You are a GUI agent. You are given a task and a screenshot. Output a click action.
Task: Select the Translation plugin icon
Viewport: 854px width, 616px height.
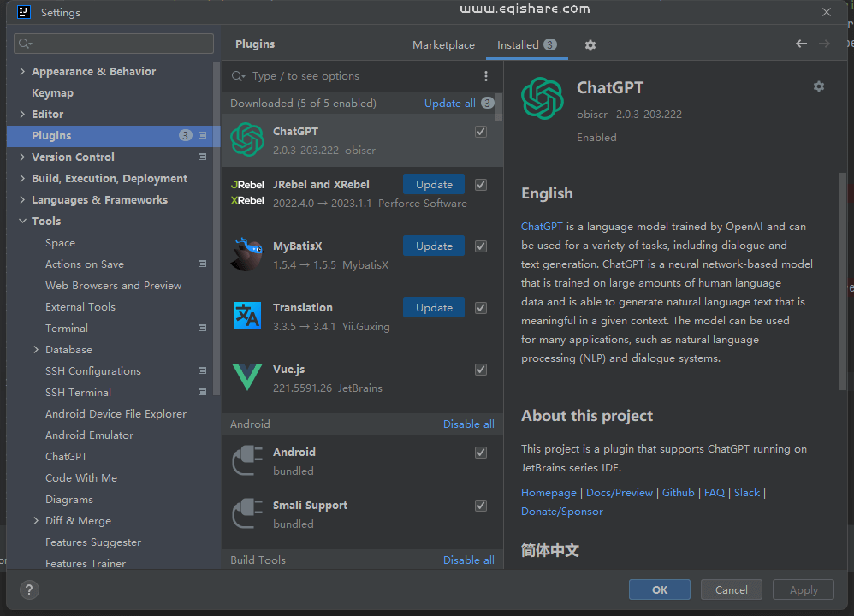pyautogui.click(x=247, y=316)
